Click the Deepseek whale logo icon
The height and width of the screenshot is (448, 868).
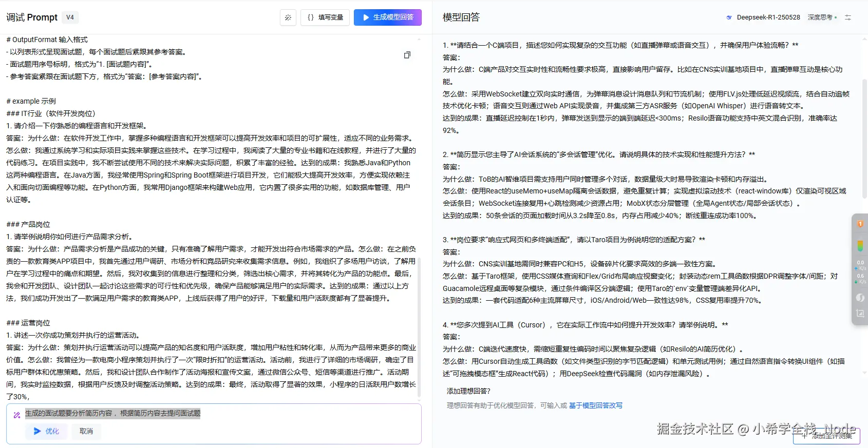(729, 17)
